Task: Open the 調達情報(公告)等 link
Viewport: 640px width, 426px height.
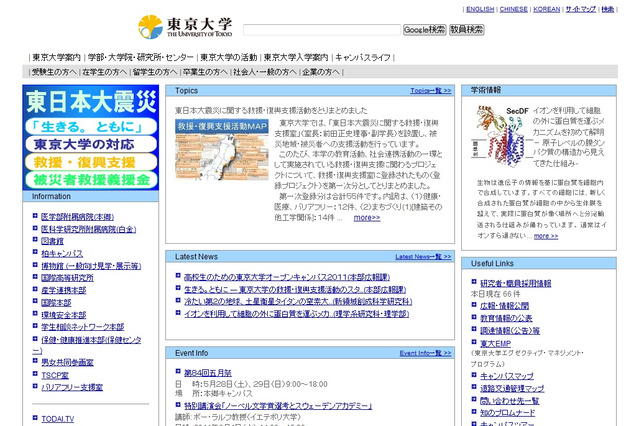Action: point(510,331)
